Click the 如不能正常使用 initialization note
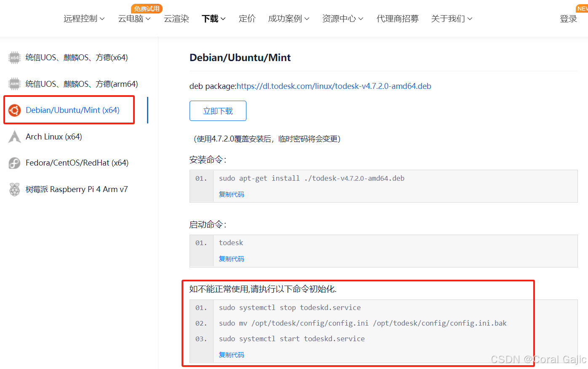The width and height of the screenshot is (588, 369). pyautogui.click(x=263, y=289)
